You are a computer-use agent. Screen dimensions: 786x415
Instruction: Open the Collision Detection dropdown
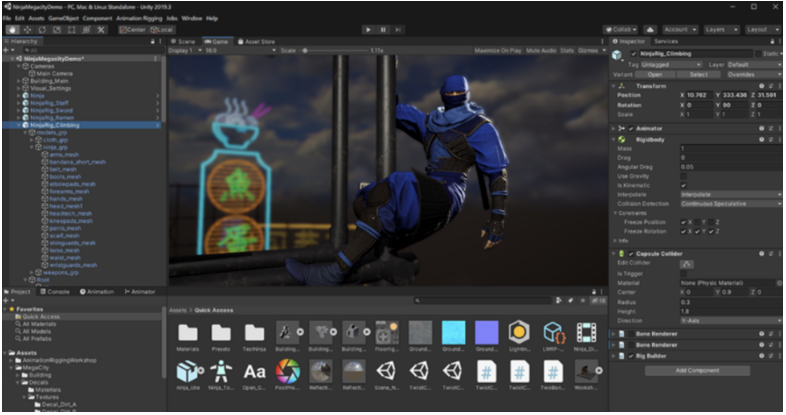(x=730, y=204)
